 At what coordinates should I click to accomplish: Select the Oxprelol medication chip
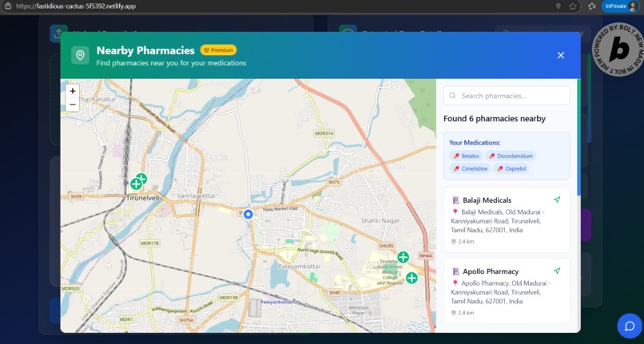pyautogui.click(x=511, y=168)
